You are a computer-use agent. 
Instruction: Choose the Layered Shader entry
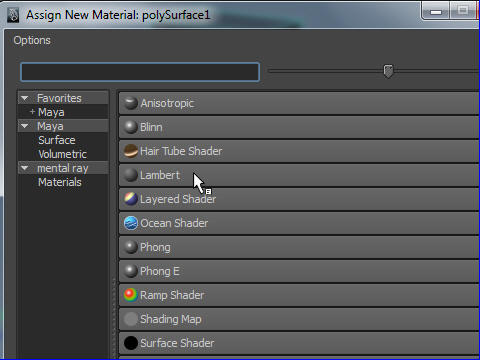[x=299, y=199]
